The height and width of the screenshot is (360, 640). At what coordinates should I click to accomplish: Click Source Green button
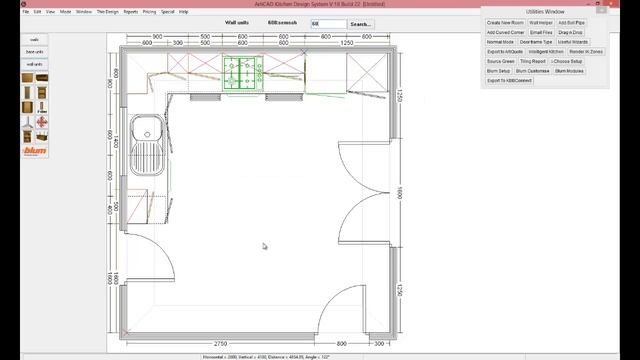500,61
